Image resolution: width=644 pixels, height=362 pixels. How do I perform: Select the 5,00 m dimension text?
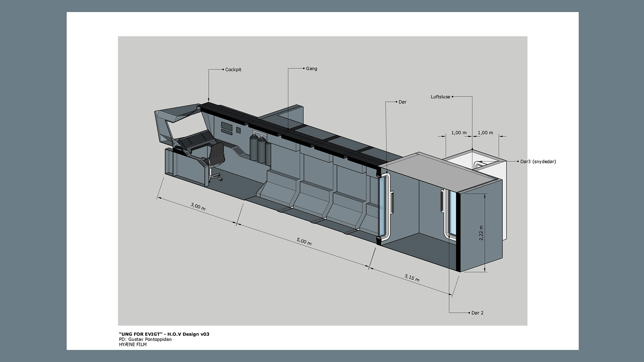coord(304,241)
